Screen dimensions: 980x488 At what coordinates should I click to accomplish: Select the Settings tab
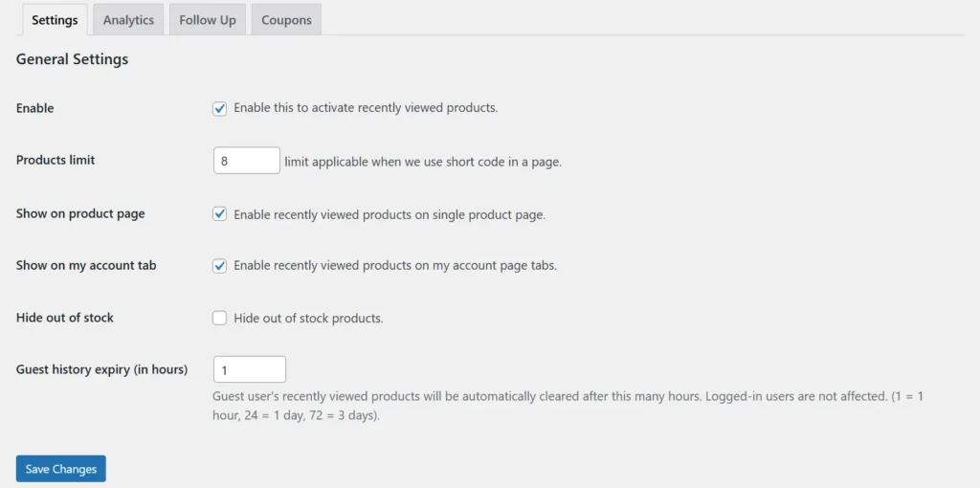coord(55,20)
